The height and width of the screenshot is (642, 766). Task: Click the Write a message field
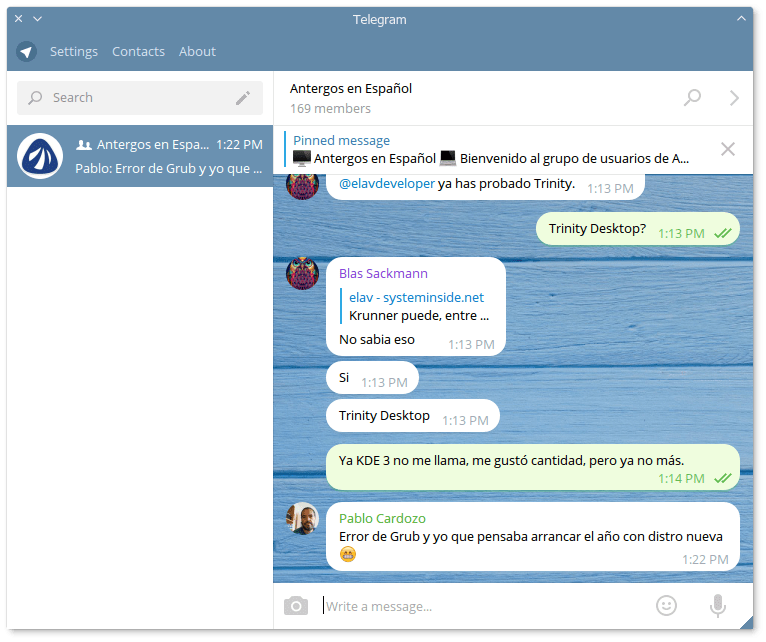(x=484, y=606)
